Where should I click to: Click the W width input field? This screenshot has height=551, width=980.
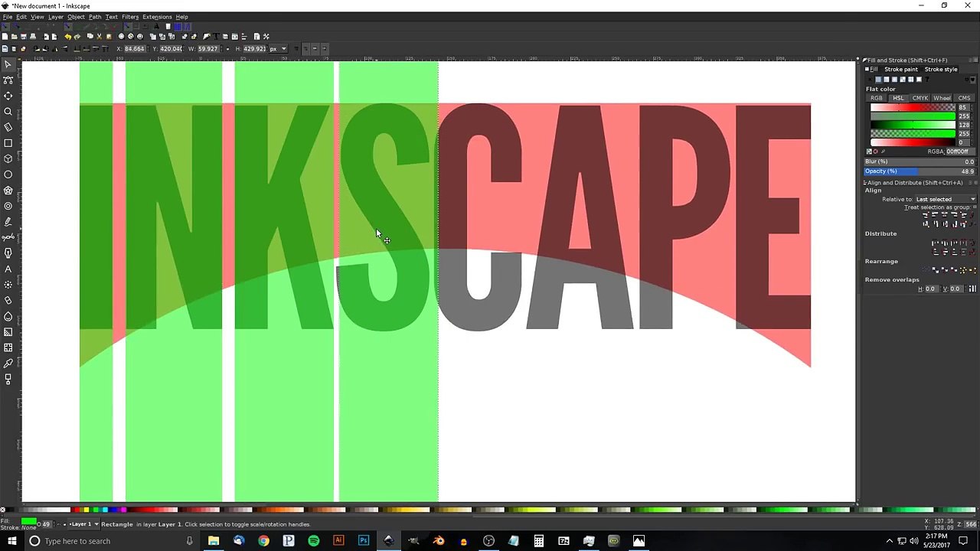[207, 49]
